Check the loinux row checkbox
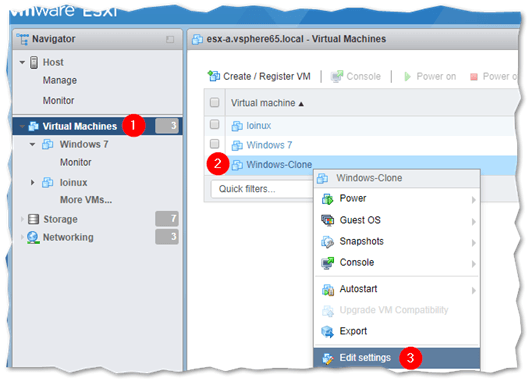529x382 pixels. pos(215,125)
